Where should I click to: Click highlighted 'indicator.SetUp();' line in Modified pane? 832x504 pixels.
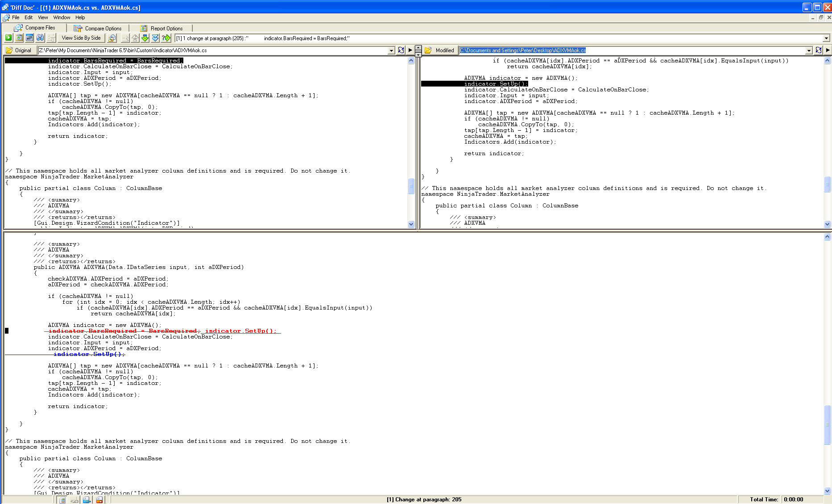496,84
